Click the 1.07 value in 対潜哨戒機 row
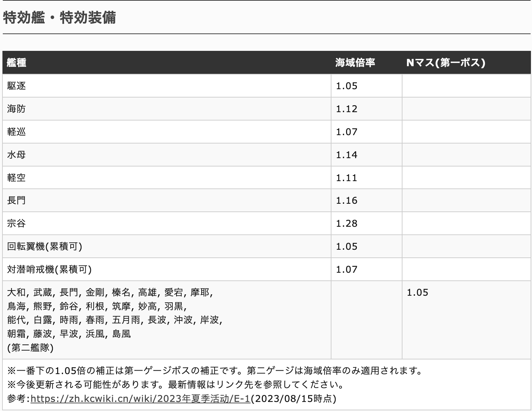 pyautogui.click(x=346, y=270)
